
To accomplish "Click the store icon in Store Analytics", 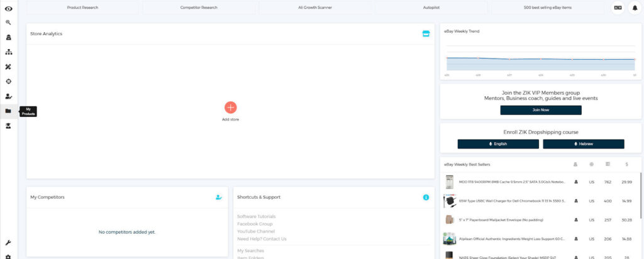I will coord(426,33).
